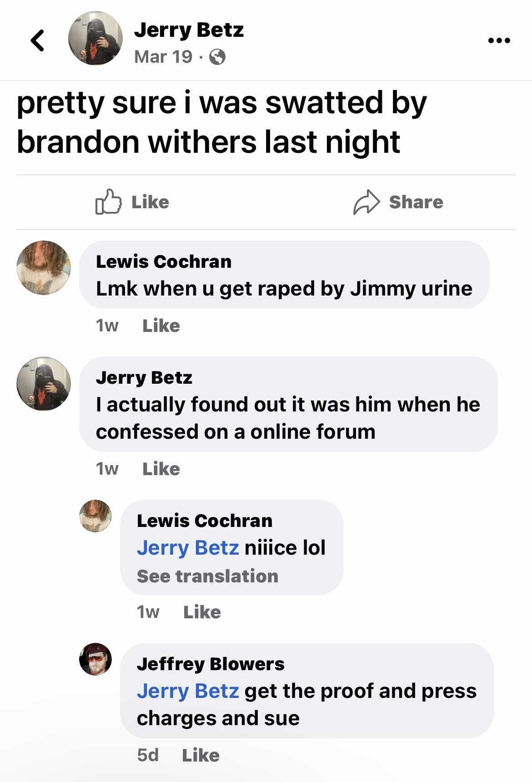Viewport: 532px width, 782px height.
Task: Like Lewis Cochran's first comment
Action: click(161, 326)
